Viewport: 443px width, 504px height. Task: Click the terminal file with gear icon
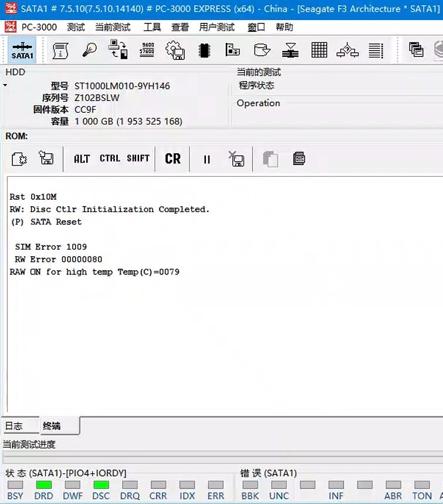tap(19, 159)
